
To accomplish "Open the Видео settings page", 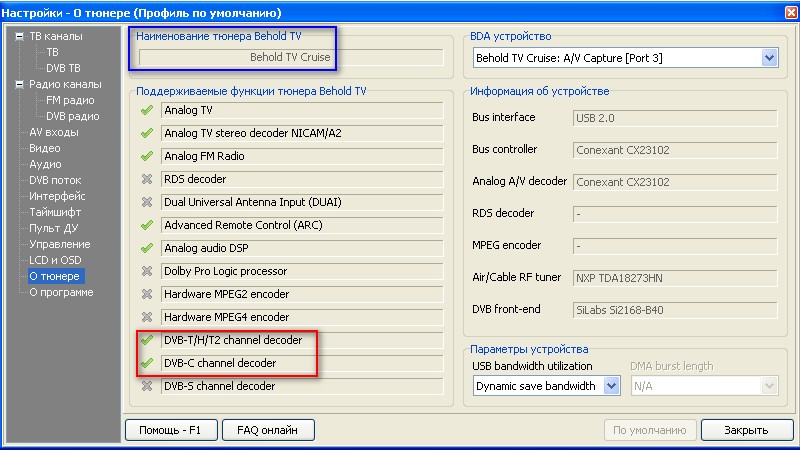I will 45,148.
